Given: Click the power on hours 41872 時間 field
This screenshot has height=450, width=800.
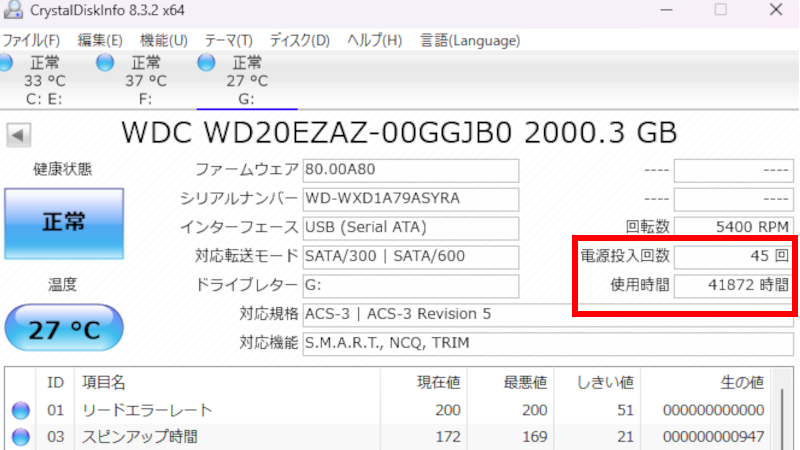Looking at the screenshot, I should pyautogui.click(x=734, y=286).
